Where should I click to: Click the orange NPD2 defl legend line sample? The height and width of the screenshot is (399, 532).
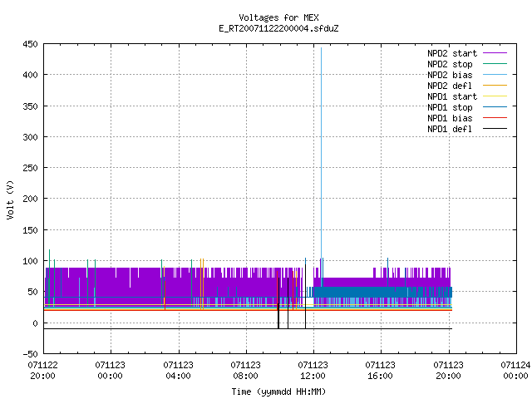coord(495,86)
